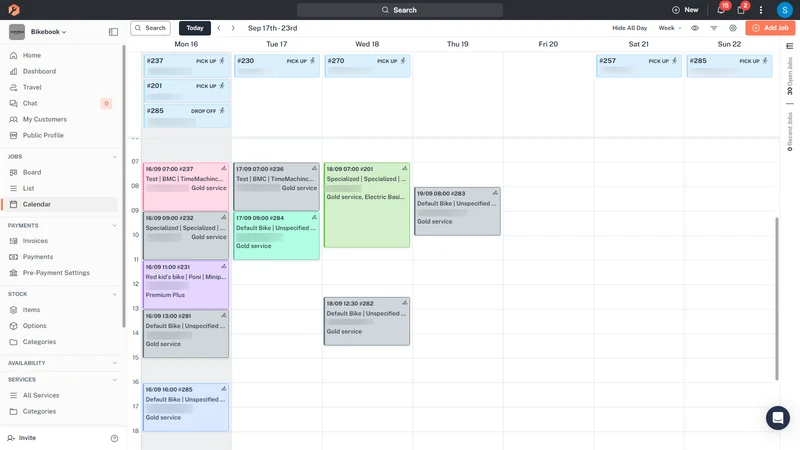Click the Home sidebar icon
This screenshot has height=450, width=800.
[13, 55]
